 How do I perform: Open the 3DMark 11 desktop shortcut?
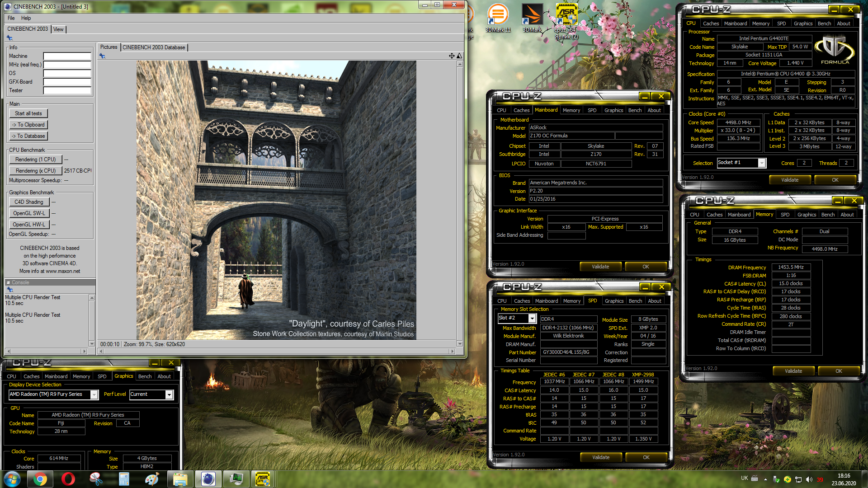[498, 18]
